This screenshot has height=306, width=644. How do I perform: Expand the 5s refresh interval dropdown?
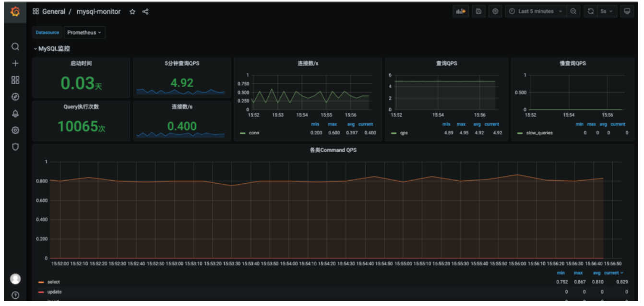point(607,12)
